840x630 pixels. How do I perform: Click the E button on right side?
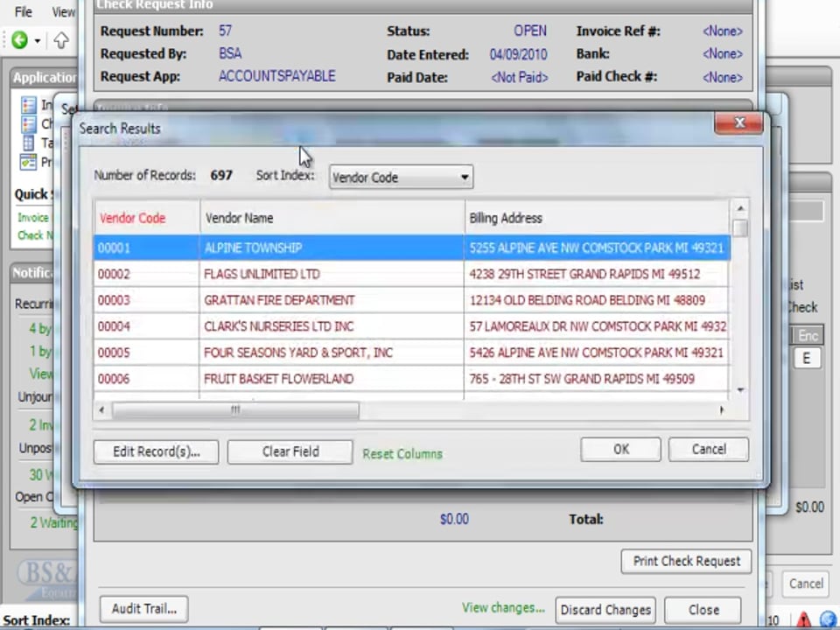tap(807, 359)
